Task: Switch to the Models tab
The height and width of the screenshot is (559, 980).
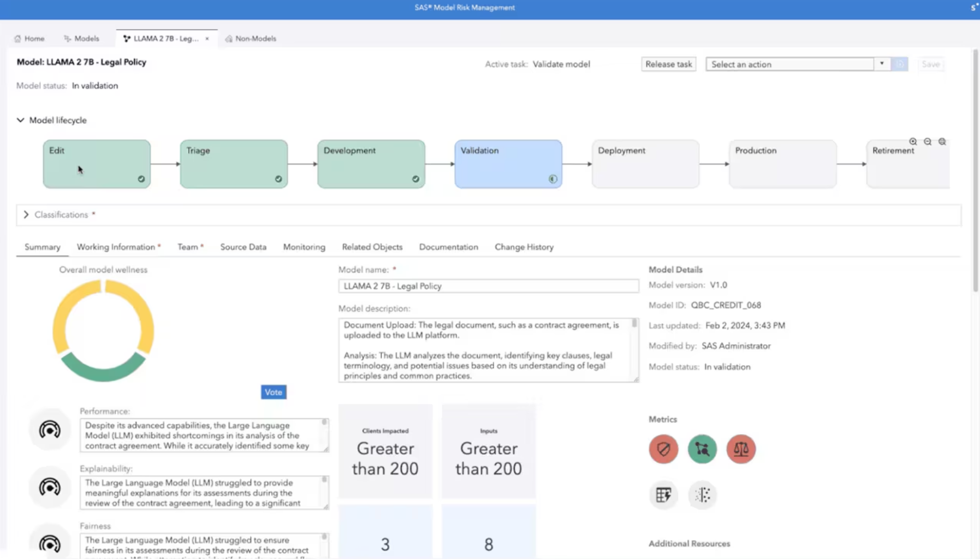Action: click(81, 39)
